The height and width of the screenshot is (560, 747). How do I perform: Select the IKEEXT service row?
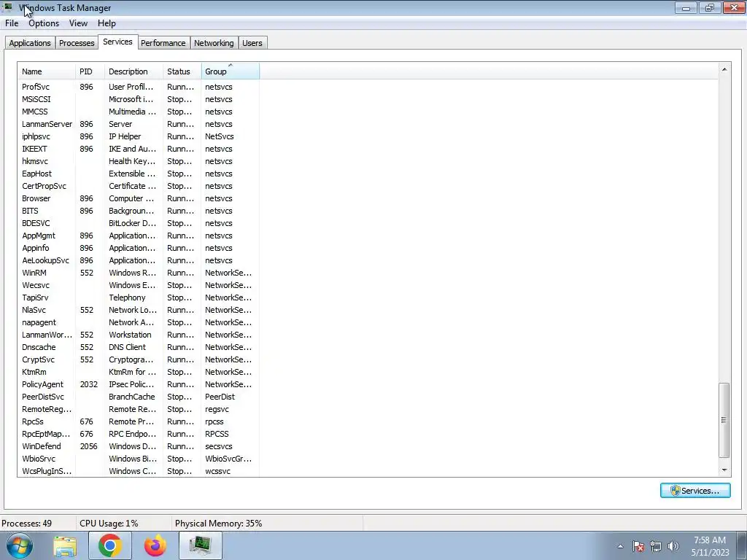(139, 149)
